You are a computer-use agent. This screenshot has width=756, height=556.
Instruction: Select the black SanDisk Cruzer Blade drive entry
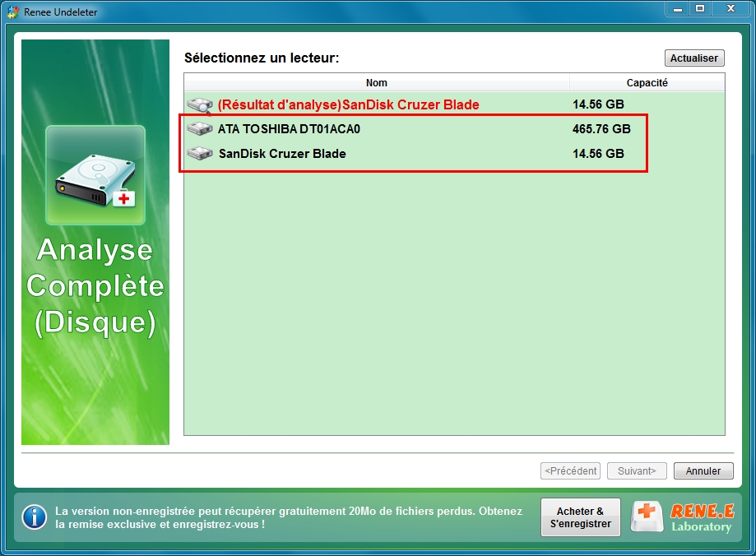tap(282, 153)
